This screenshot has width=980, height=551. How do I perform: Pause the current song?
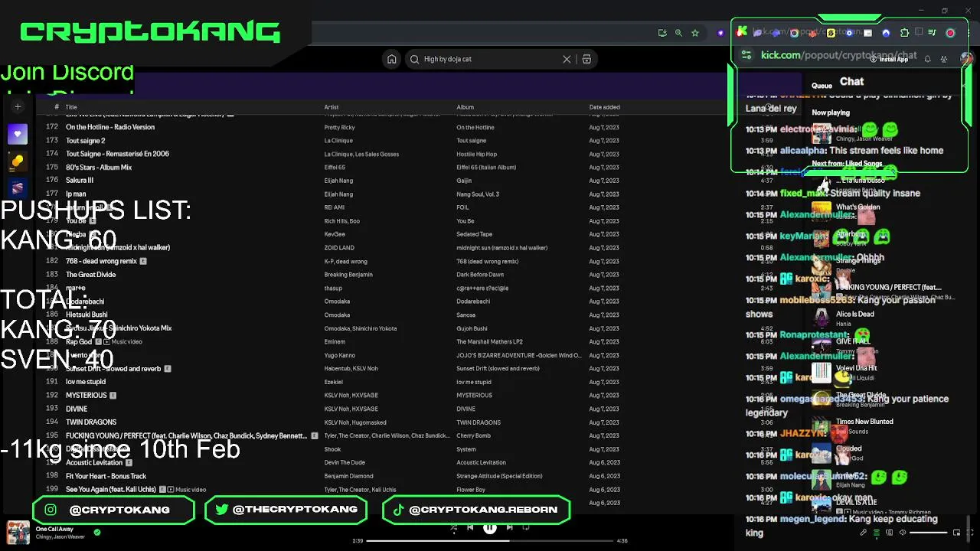(490, 527)
